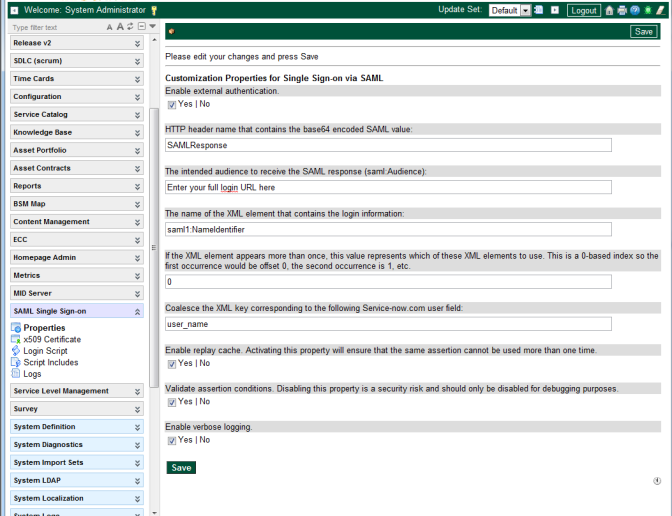
Task: Click the printer icon in header
Action: 622,10
